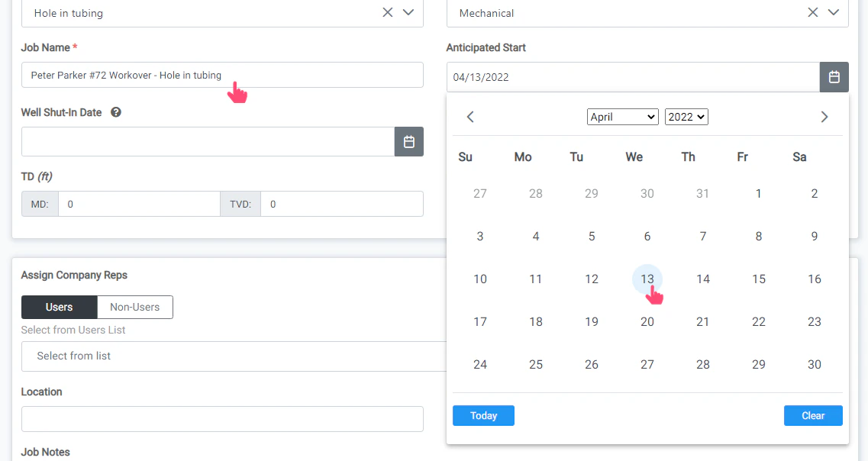This screenshot has height=461, width=868.
Task: Clear the "Hole in tubing" selection
Action: coord(387,12)
